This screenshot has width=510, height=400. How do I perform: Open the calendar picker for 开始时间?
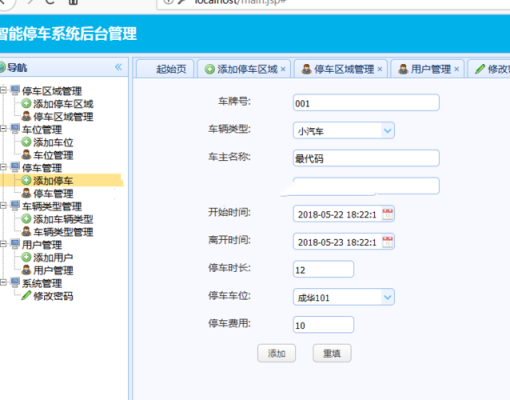coord(387,214)
